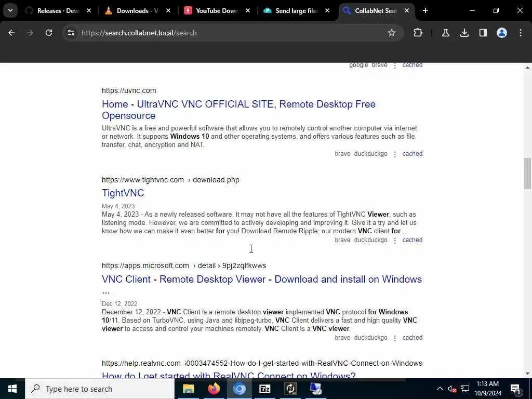
Task: Open the RealVNC Connect help result
Action: [229, 375]
